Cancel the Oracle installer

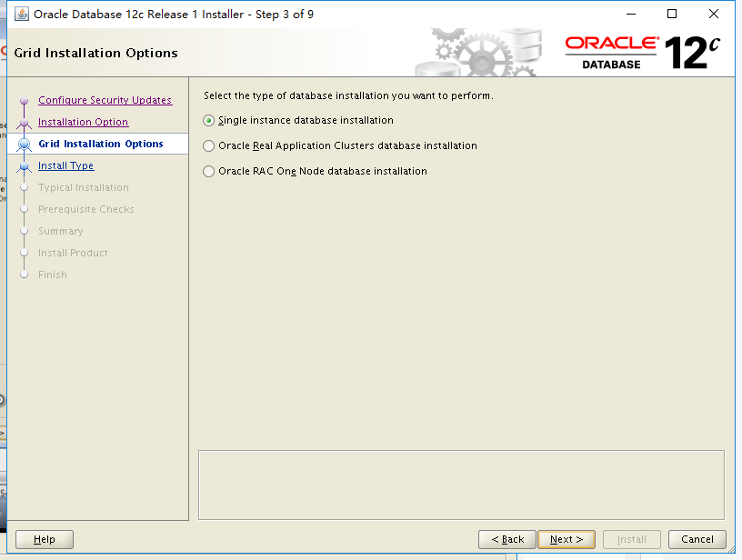tap(697, 539)
